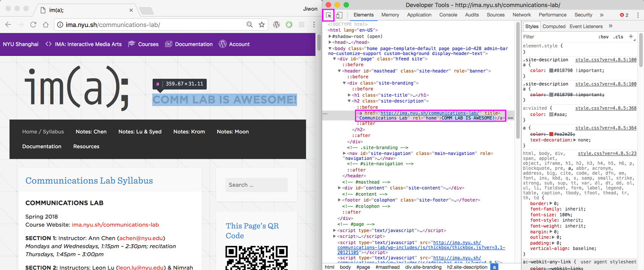Switch to the Console tab
Viewport: 644px width, 270px height.
[448, 15]
